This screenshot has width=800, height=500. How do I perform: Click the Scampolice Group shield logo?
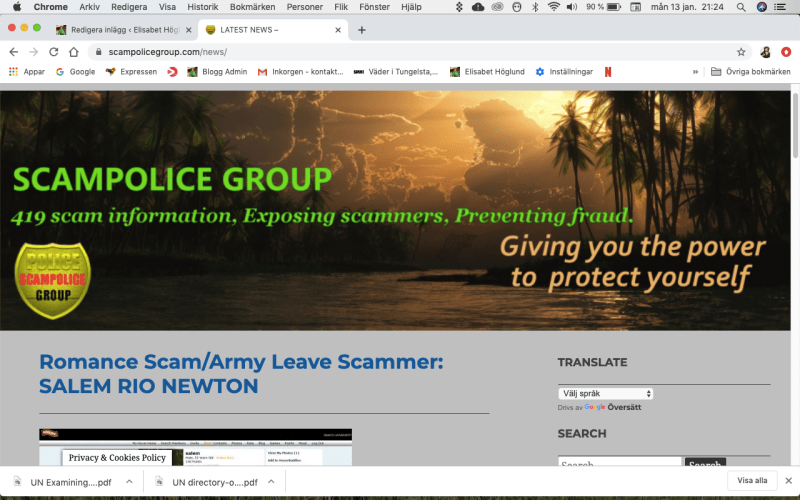[53, 281]
